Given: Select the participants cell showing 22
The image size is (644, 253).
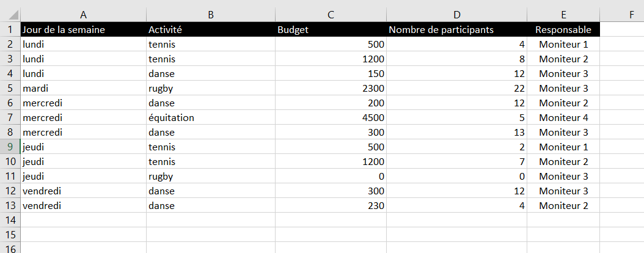Looking at the screenshot, I should point(456,88).
